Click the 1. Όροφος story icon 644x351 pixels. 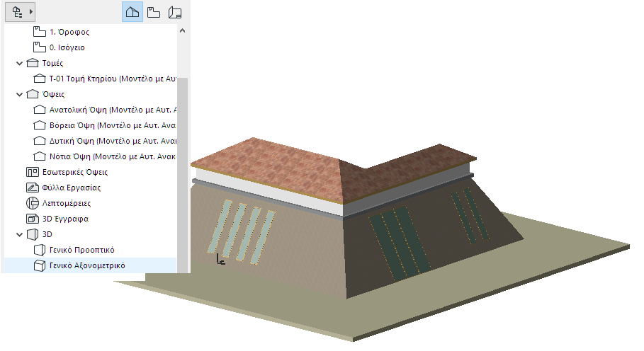coord(40,32)
